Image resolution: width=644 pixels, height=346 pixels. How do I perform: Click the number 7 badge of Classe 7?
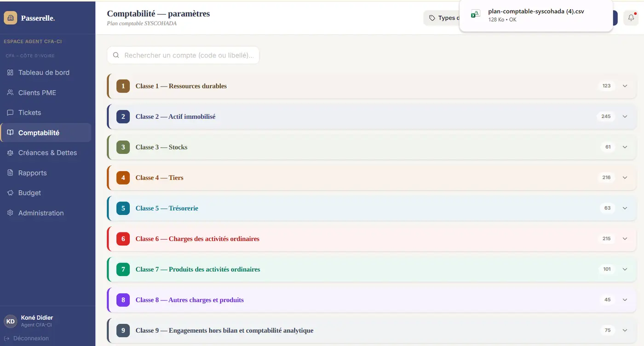point(123,269)
